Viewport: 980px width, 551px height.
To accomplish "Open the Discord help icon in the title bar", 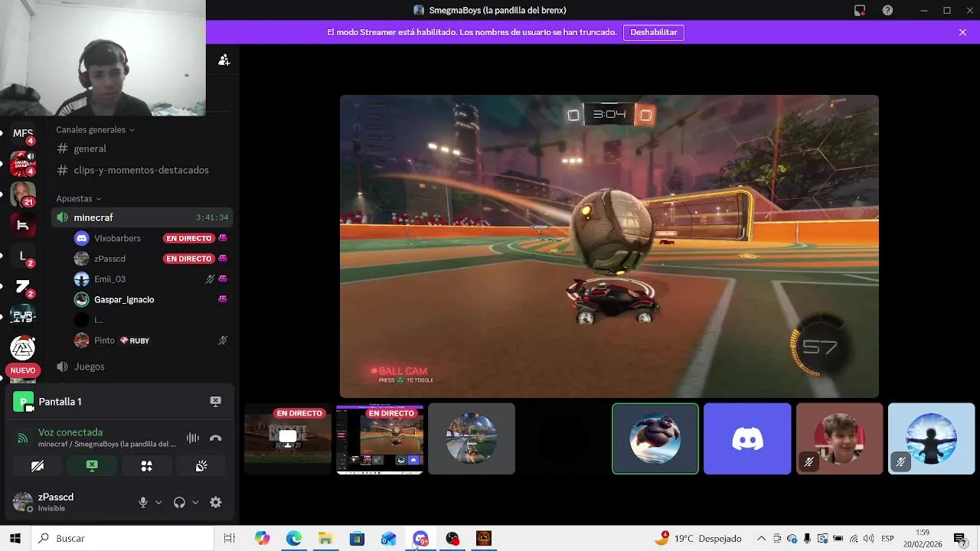I will click(887, 10).
